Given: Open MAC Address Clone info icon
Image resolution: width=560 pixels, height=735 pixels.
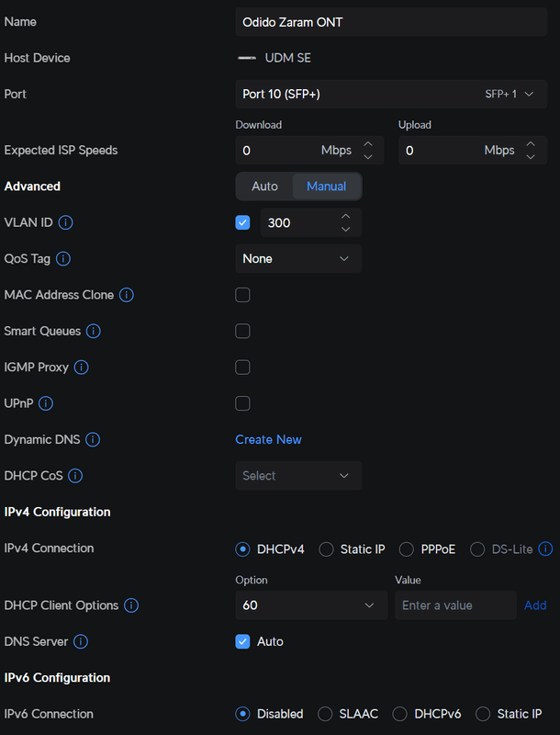Looking at the screenshot, I should pos(128,295).
